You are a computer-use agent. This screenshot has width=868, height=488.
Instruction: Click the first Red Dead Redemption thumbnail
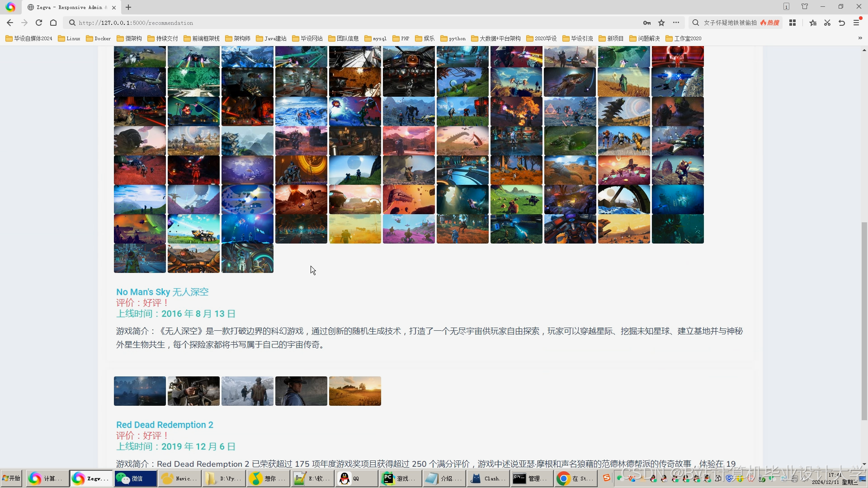point(140,391)
